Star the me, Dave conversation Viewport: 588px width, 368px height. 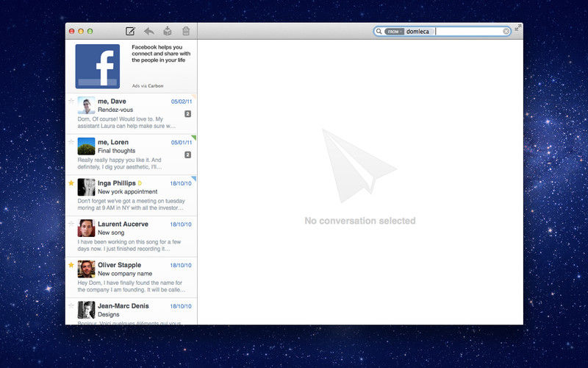(x=71, y=101)
